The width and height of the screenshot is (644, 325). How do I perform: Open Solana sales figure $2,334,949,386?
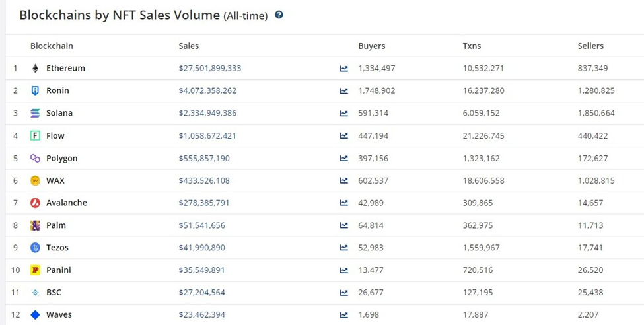(207, 113)
